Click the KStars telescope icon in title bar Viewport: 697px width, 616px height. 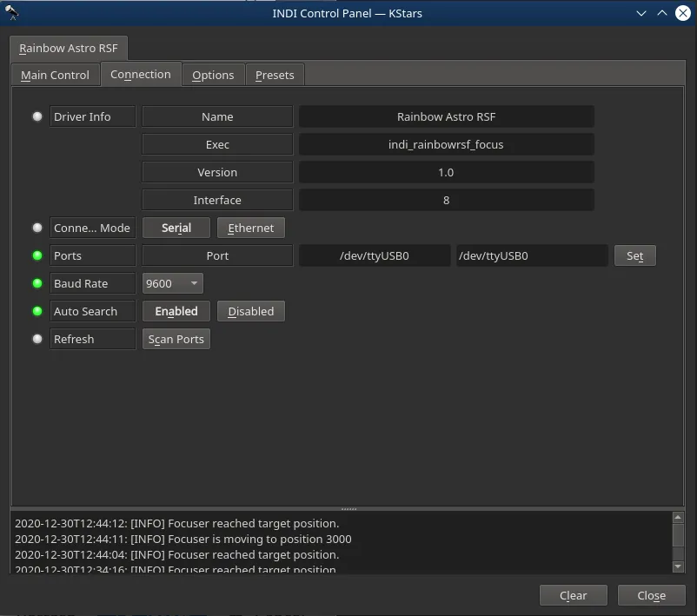(x=11, y=12)
